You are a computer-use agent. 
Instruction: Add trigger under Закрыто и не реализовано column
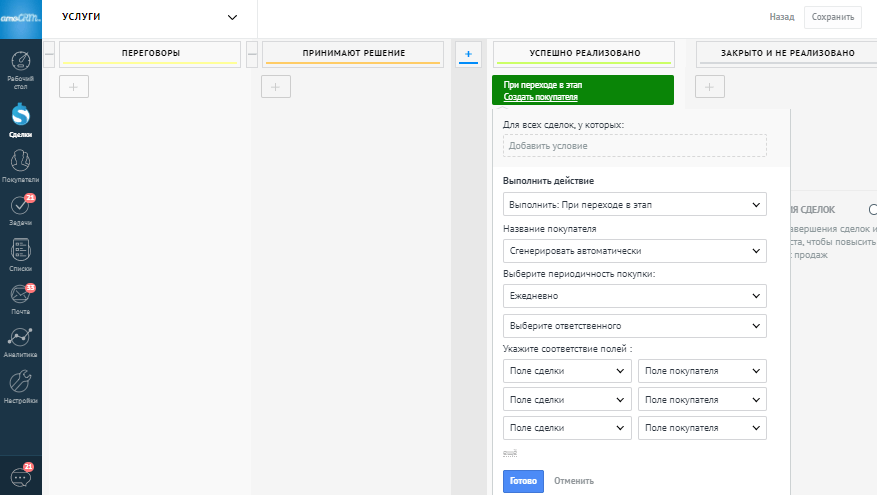pyautogui.click(x=710, y=87)
